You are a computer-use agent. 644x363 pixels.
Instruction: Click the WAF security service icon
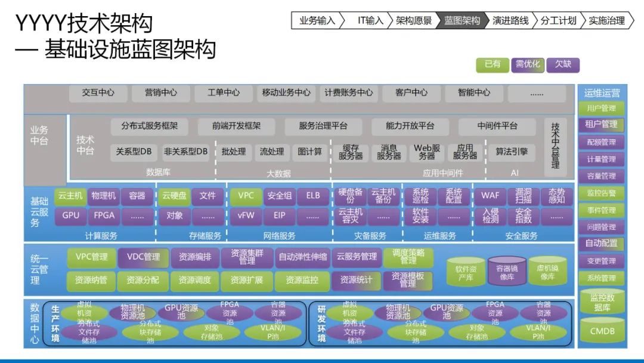pyautogui.click(x=491, y=196)
